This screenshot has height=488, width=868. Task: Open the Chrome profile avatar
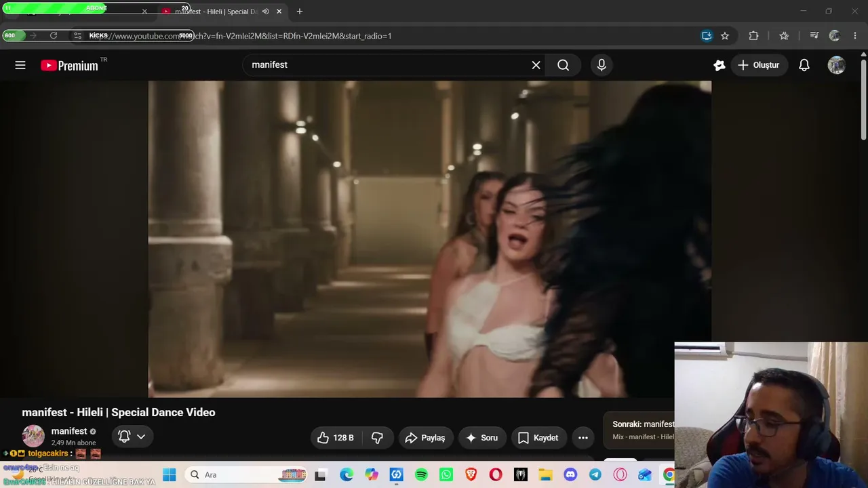tap(835, 36)
